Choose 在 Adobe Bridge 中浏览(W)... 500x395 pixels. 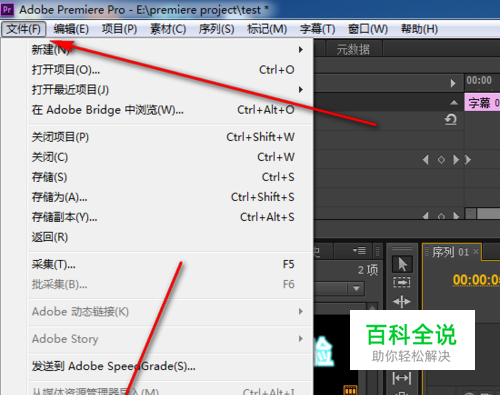170,110
